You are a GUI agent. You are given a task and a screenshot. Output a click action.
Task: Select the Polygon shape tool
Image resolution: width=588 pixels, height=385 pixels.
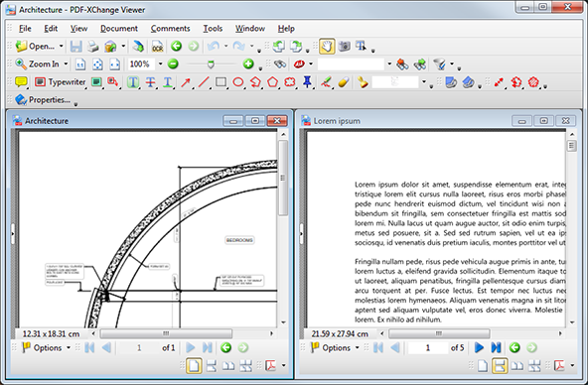tap(272, 81)
